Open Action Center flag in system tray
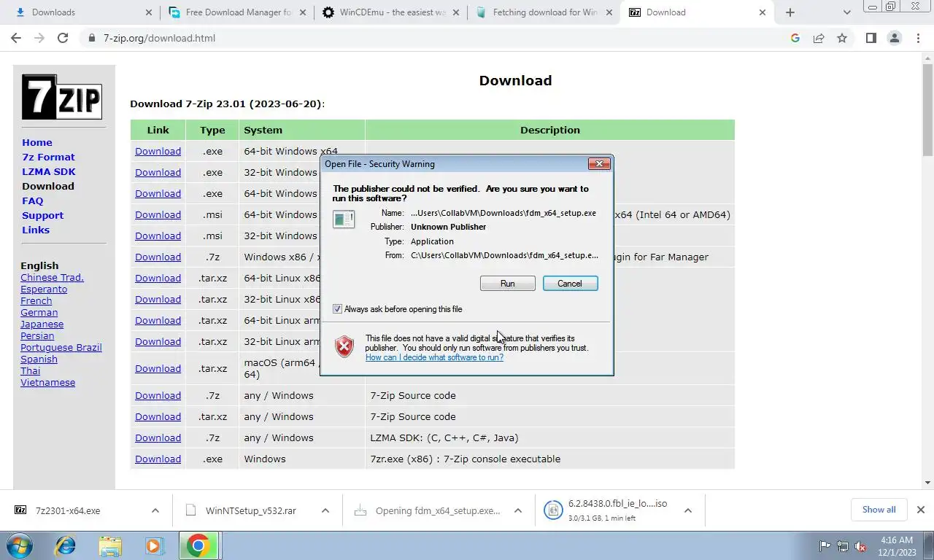Image resolution: width=934 pixels, height=560 pixels. pos(825,546)
